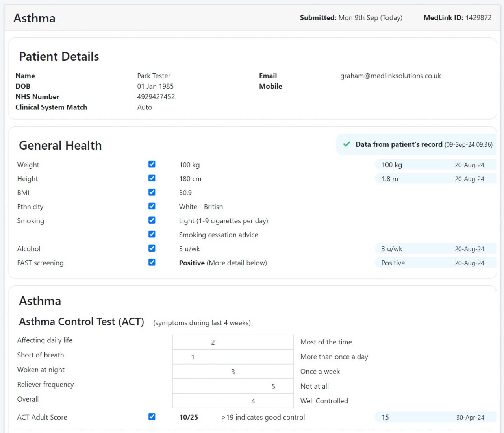Adjust the Affecting daily life score field
Viewport: 504px width, 433px height.
233,342
